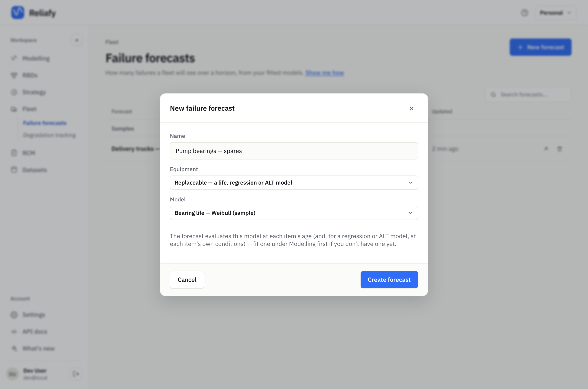
Task: Click the New forecast button
Action: 540,47
